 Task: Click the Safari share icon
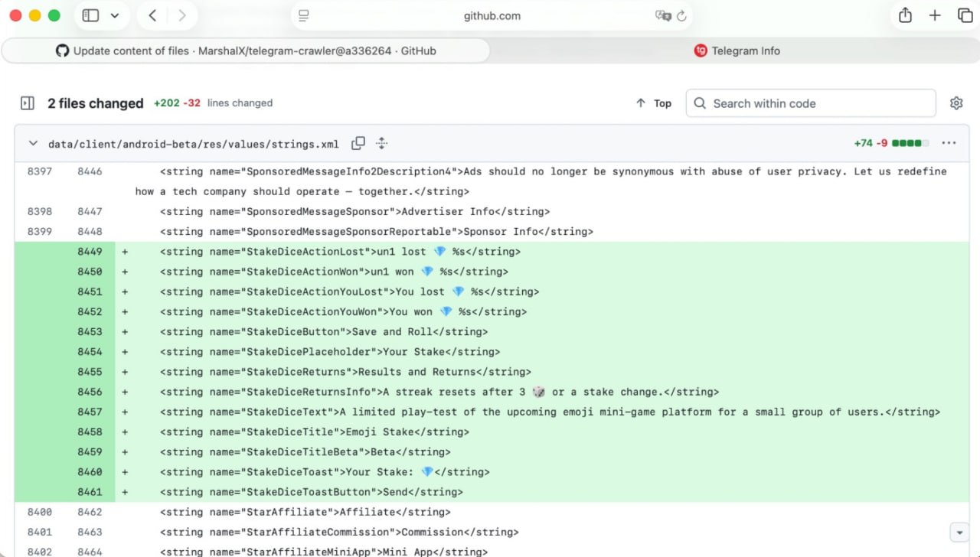[x=905, y=15]
